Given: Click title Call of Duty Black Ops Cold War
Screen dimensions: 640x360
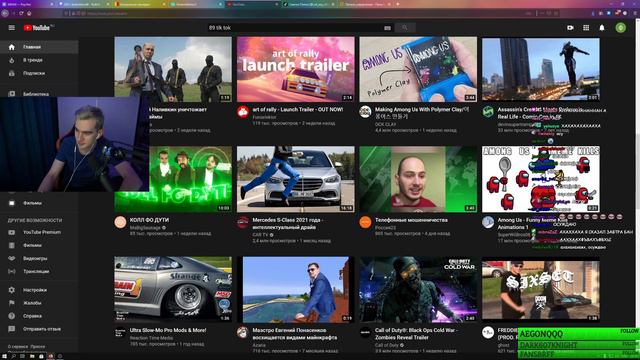Looking at the screenshot, I should (x=416, y=333).
